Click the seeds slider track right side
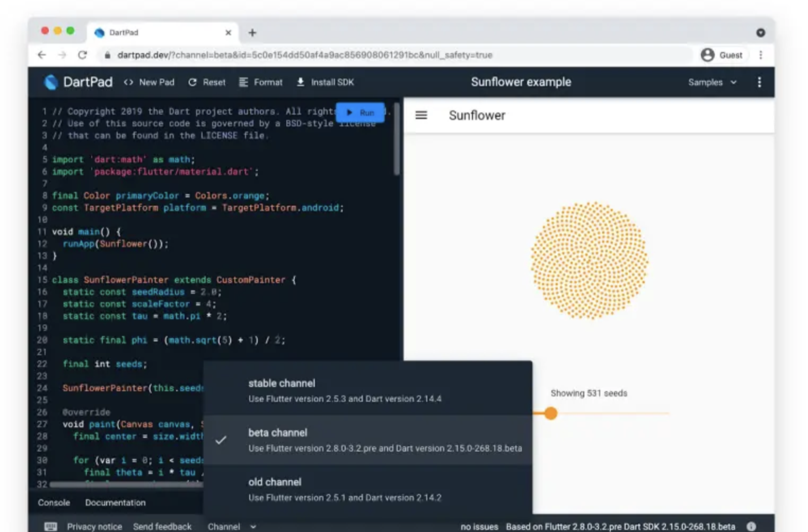Screen dimensions: 808x532 [x=613, y=413]
